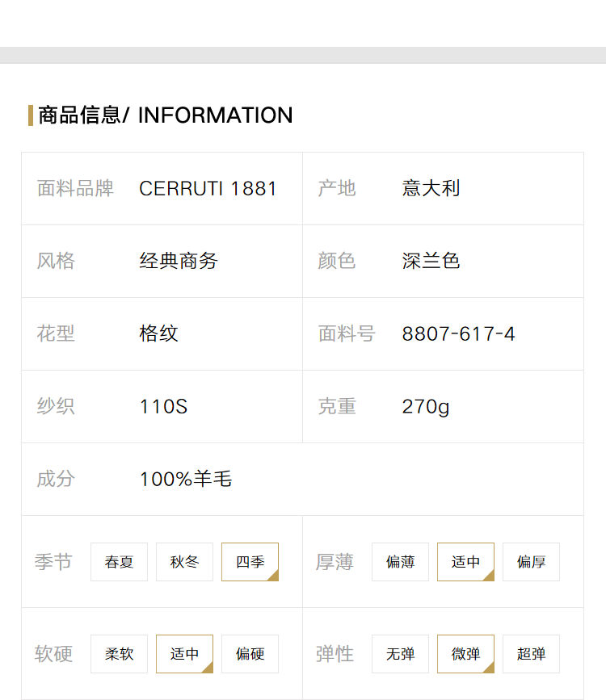
Task: Click the 意大利 origin value
Action: coord(431,188)
